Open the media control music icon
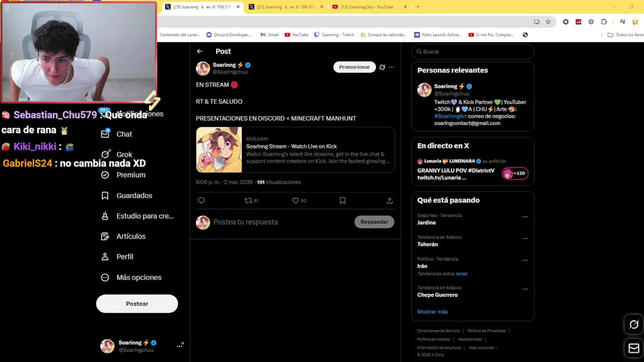The height and width of the screenshot is (362, 644). pyautogui.click(x=622, y=22)
